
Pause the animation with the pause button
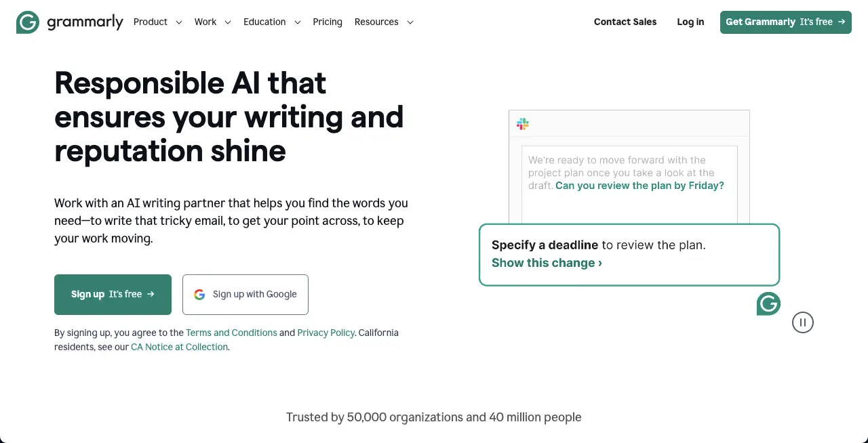coord(802,322)
